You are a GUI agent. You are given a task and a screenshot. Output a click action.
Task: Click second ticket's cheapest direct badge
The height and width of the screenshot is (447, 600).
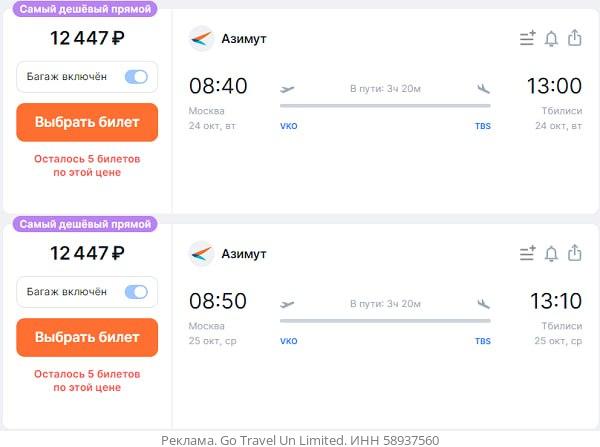(x=86, y=224)
